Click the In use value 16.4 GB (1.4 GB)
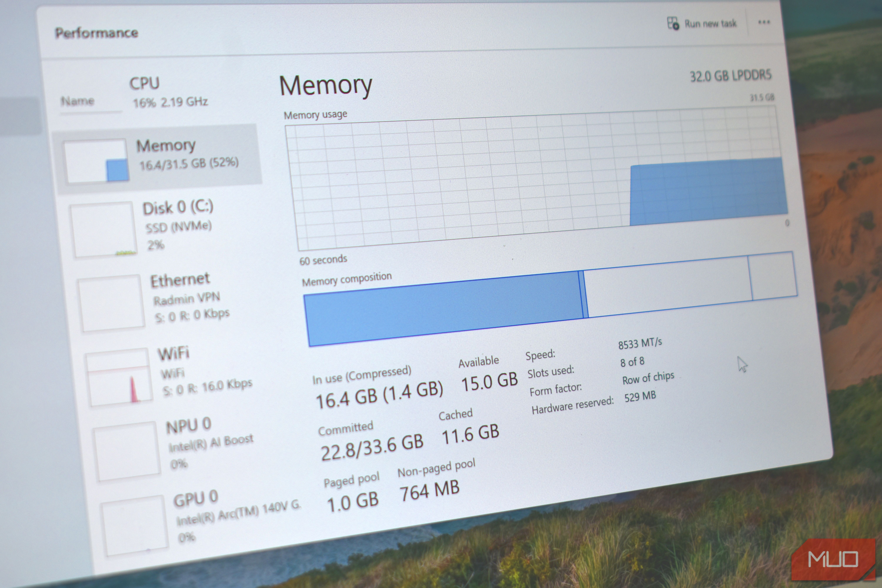Viewport: 882px width, 588px height. [380, 395]
